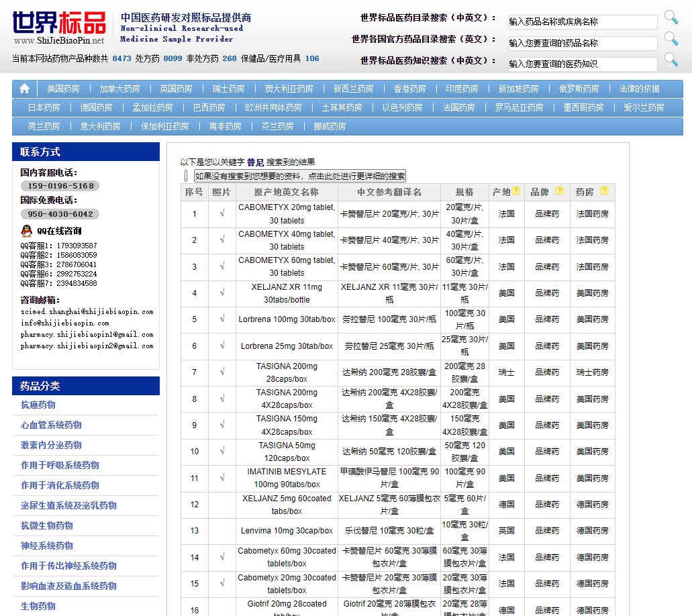Click 劳拉替尼 100毫克 30片/瓶 translation
692x616 pixels.
pyautogui.click(x=389, y=319)
